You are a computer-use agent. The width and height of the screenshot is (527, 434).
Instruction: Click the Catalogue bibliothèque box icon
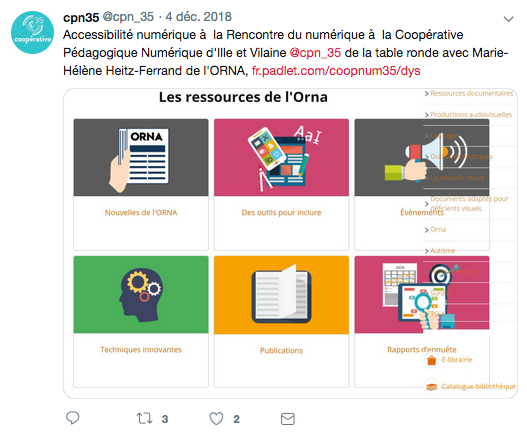432,387
